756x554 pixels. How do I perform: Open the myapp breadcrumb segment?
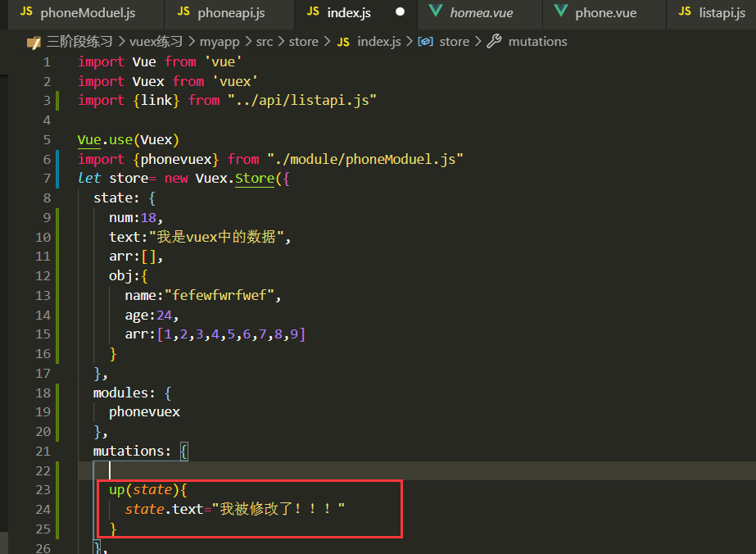(x=220, y=42)
